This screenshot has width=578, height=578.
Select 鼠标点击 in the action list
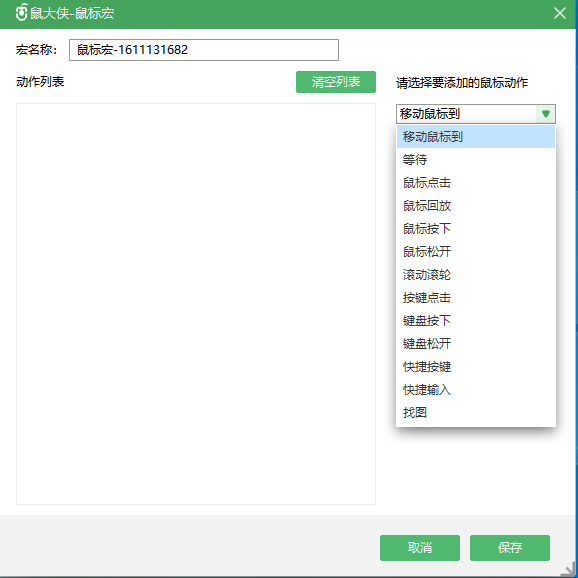476,183
